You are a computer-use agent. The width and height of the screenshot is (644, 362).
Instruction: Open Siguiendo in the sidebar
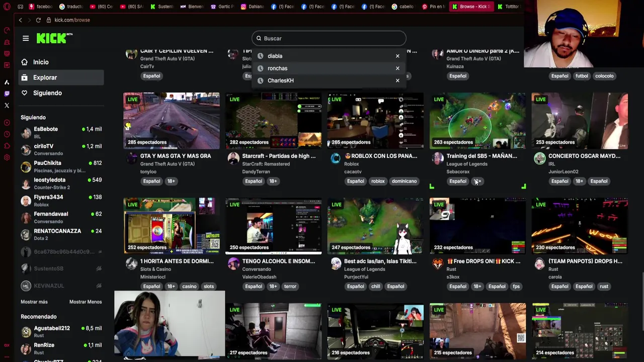[60, 93]
